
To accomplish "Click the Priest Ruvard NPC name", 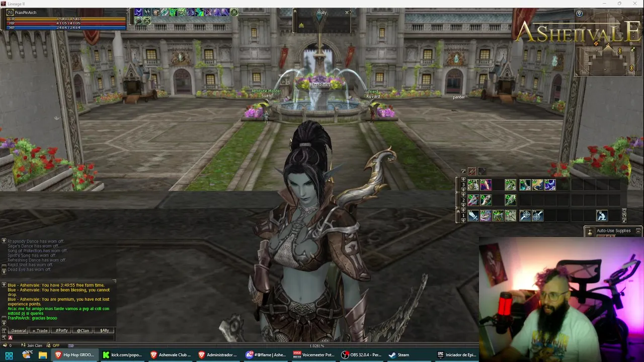I will click(x=373, y=94).
